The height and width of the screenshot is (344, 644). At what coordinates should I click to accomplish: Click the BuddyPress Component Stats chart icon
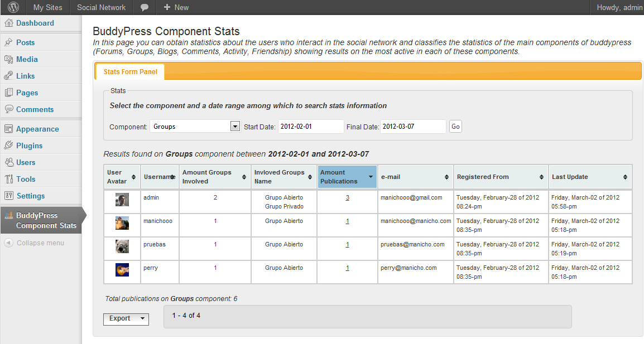(8, 215)
